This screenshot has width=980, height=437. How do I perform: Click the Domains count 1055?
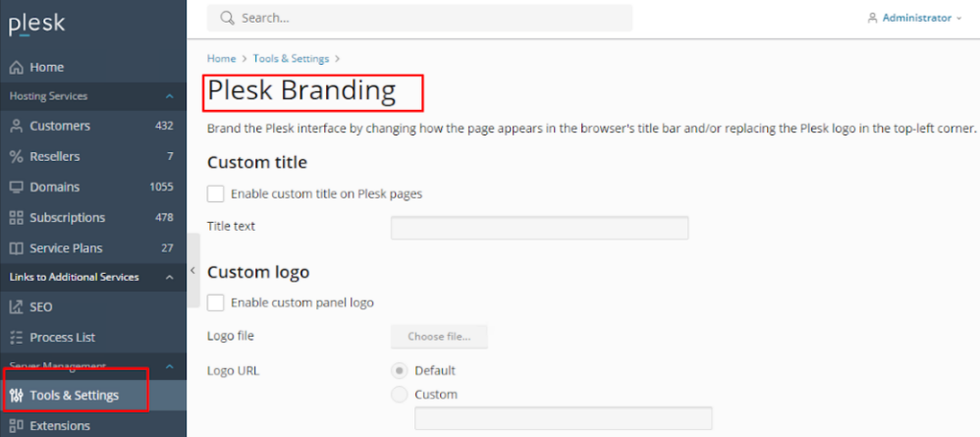pos(161,187)
